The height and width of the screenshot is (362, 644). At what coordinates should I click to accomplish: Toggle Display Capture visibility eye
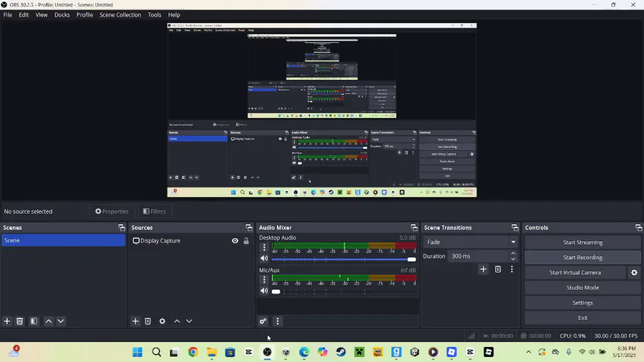pyautogui.click(x=235, y=241)
